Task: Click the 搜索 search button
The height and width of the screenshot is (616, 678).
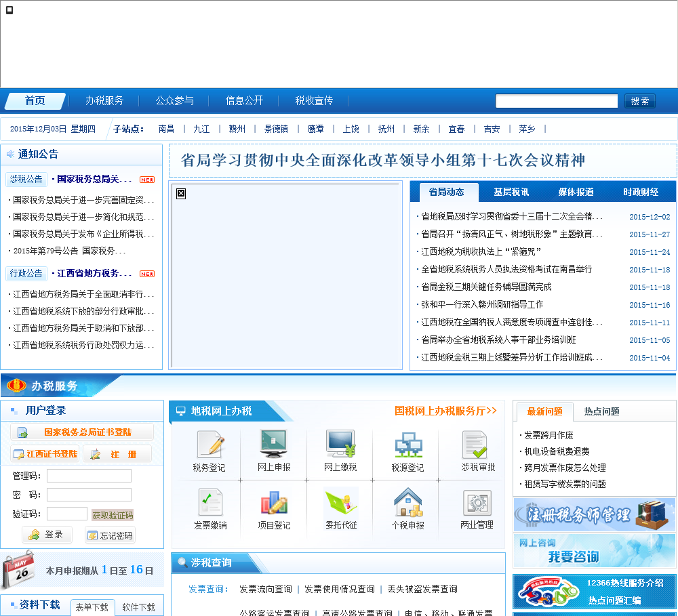Action: coord(639,101)
